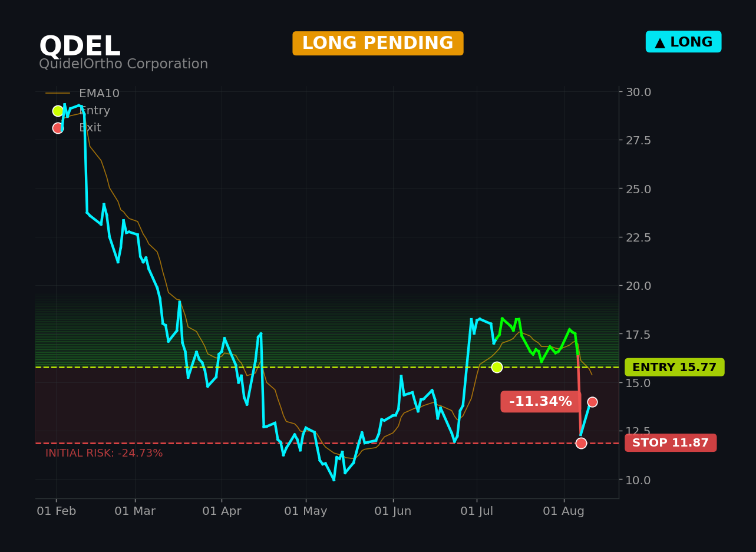Click the ENTRY 15.77 price label
756x552 pixels.
(675, 367)
